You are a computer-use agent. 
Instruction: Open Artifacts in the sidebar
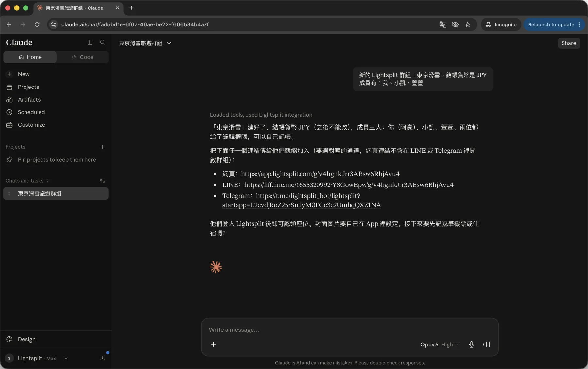click(56, 100)
